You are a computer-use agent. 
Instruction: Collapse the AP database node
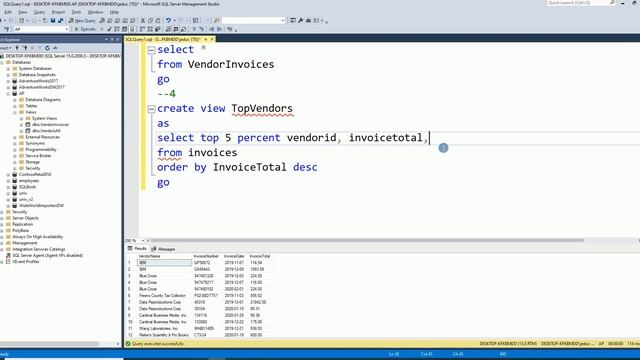point(8,93)
